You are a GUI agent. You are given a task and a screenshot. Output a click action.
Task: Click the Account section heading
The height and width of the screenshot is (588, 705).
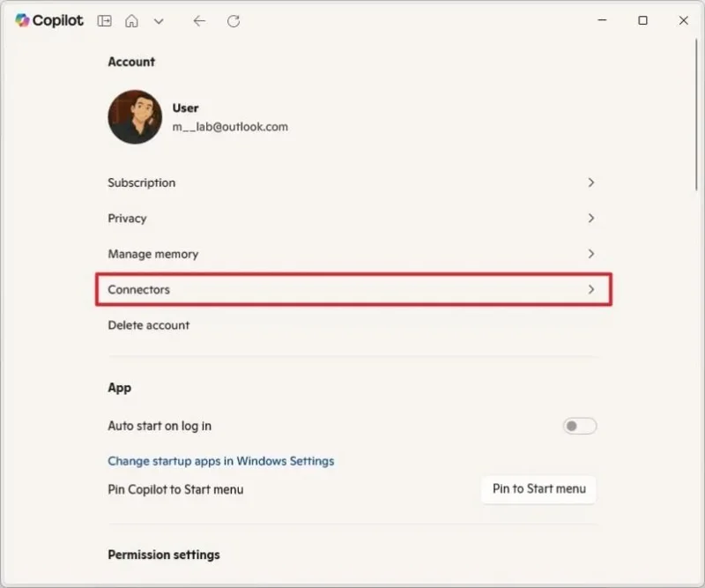[x=131, y=62]
